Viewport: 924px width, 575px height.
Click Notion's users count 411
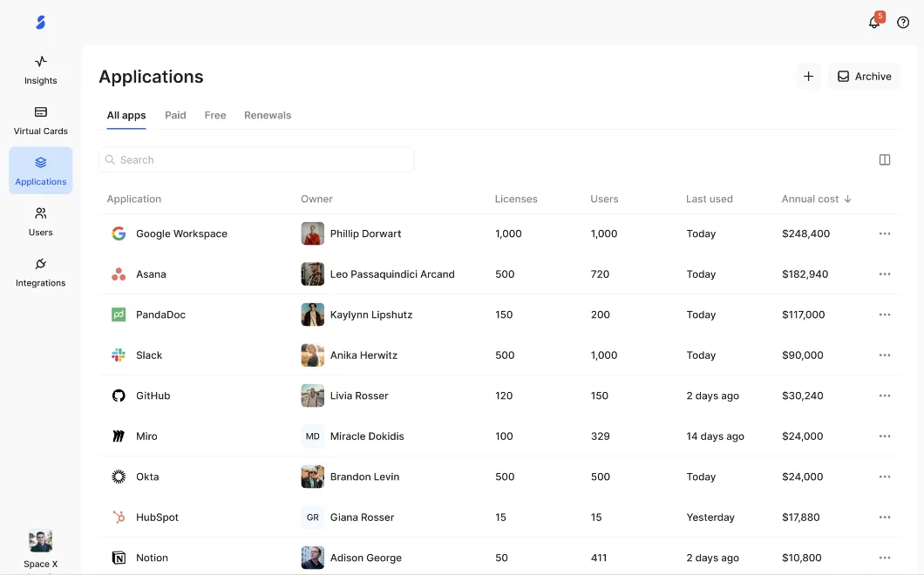pos(600,558)
